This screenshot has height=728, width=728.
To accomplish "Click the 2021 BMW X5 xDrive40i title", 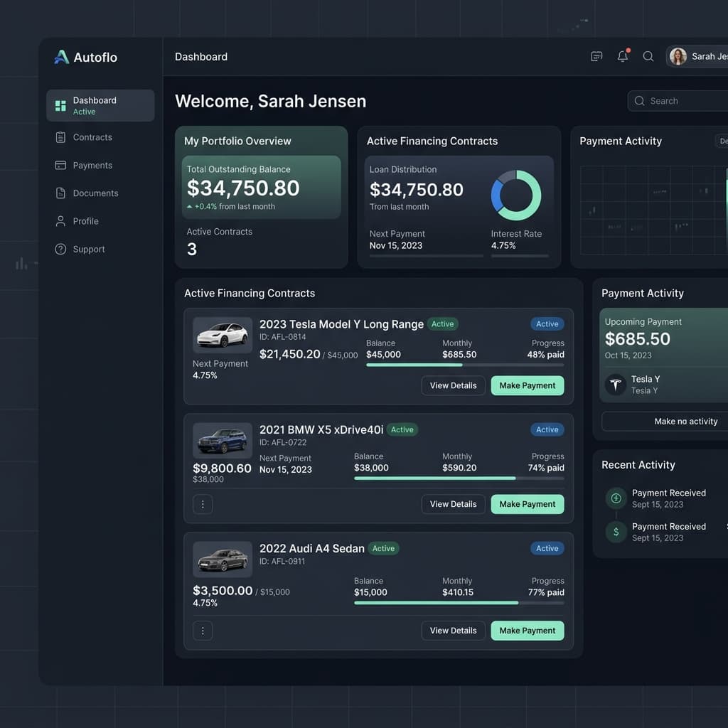I will pos(321,429).
